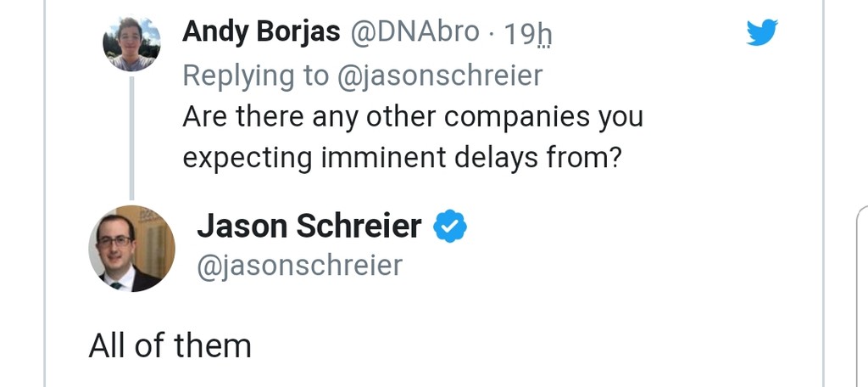Select the "All of them" reply text
The image size is (868, 387).
point(170,345)
